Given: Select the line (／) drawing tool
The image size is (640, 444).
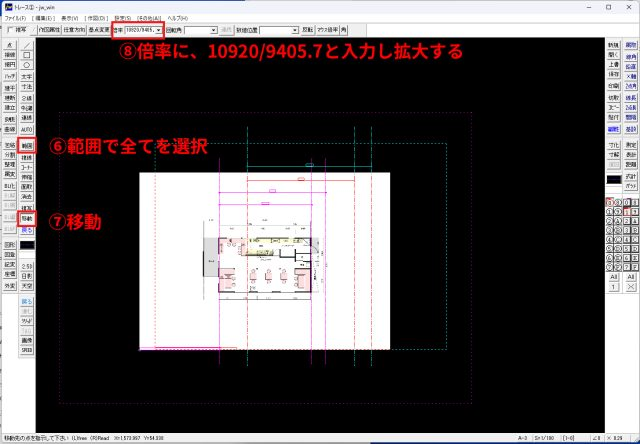Looking at the screenshot, I should point(27,46).
